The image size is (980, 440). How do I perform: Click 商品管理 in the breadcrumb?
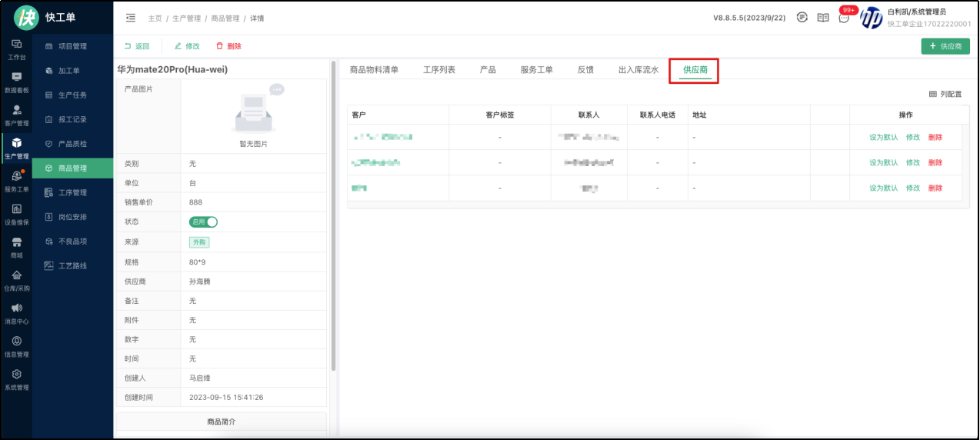point(225,18)
